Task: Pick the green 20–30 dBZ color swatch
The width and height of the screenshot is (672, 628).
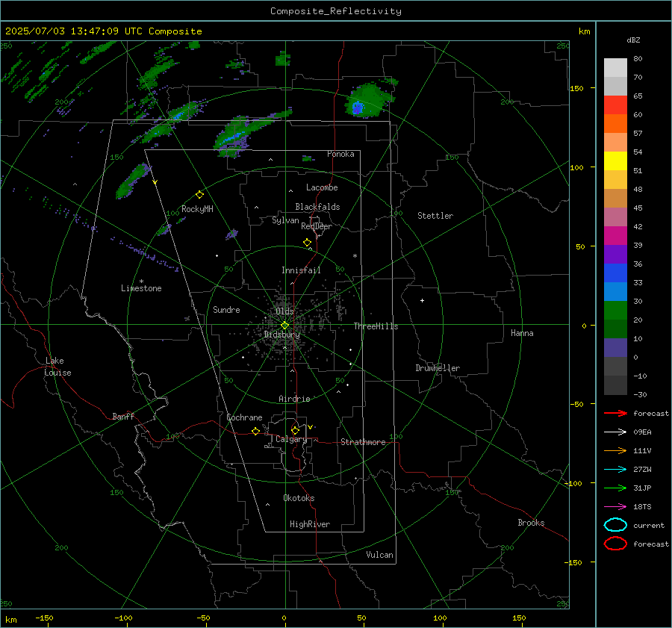Action: tap(615, 311)
